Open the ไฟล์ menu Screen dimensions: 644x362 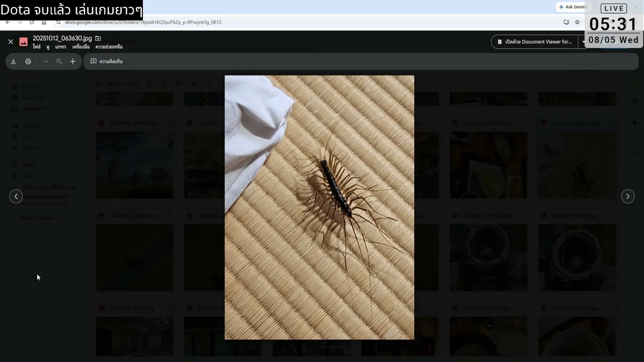[37, 47]
